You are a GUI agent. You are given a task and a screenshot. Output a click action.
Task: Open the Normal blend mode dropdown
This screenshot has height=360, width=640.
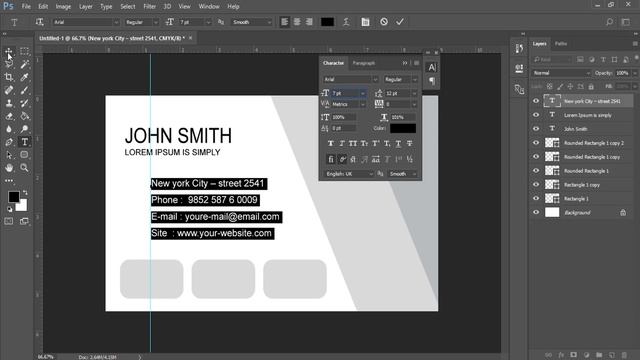coord(561,73)
